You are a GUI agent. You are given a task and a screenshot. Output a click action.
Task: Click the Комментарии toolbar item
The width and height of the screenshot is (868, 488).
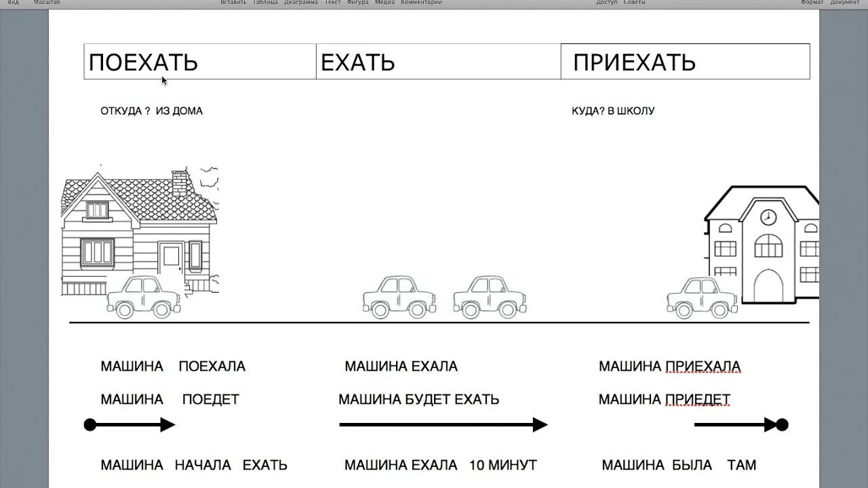(421, 2)
